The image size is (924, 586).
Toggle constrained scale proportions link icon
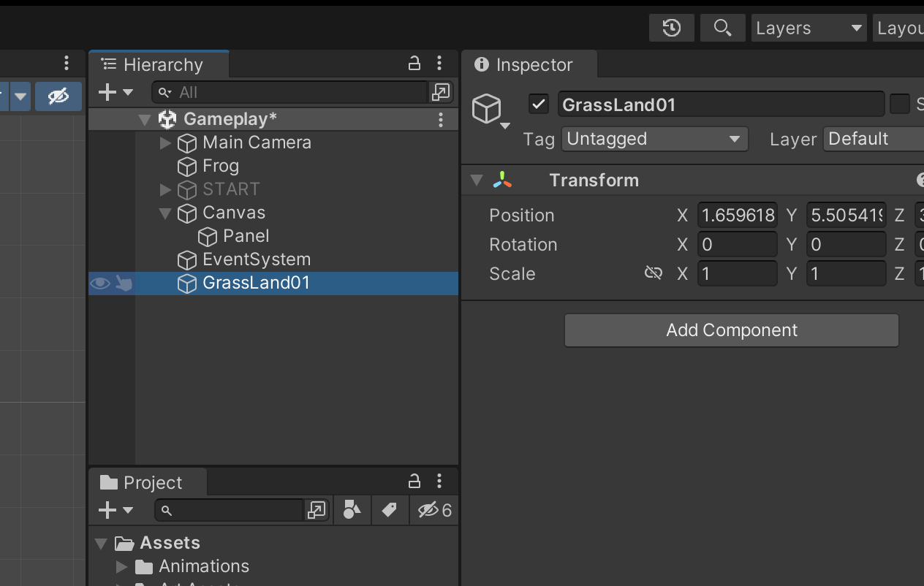(x=653, y=273)
